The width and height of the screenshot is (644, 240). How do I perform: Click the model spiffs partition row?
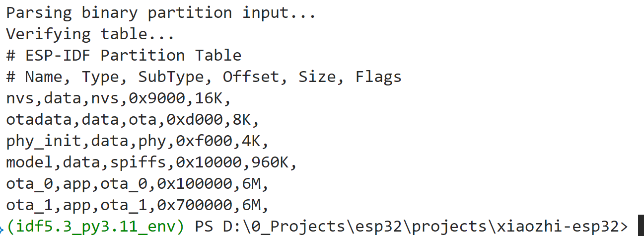151,162
